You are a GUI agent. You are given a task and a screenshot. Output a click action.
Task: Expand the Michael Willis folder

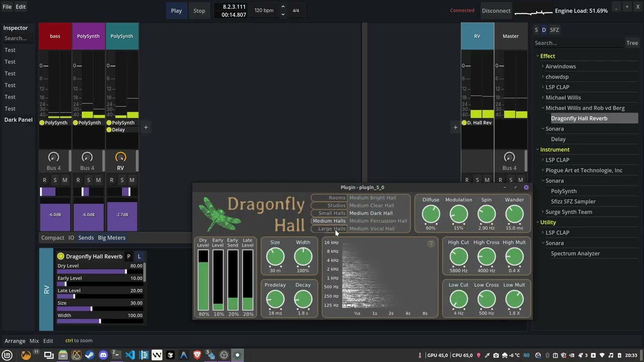point(543,98)
